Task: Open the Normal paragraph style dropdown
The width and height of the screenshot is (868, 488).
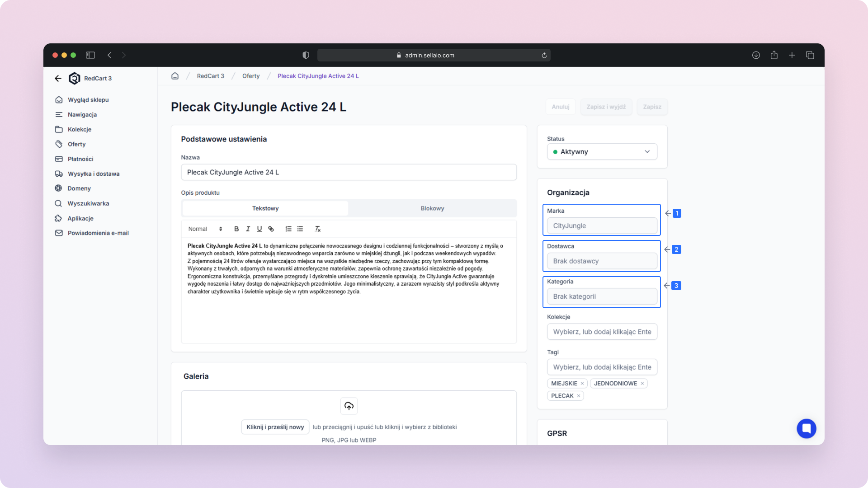Action: [x=205, y=229]
